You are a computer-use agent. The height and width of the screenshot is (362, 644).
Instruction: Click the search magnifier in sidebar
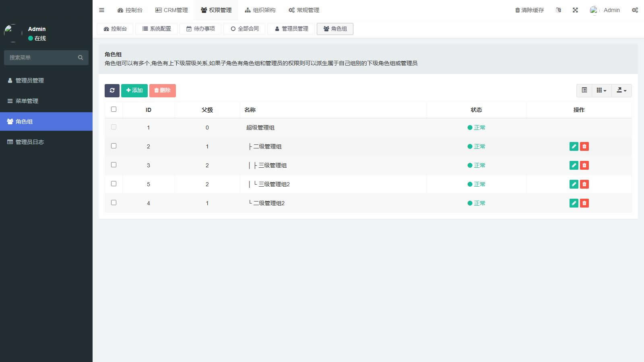coord(80,58)
